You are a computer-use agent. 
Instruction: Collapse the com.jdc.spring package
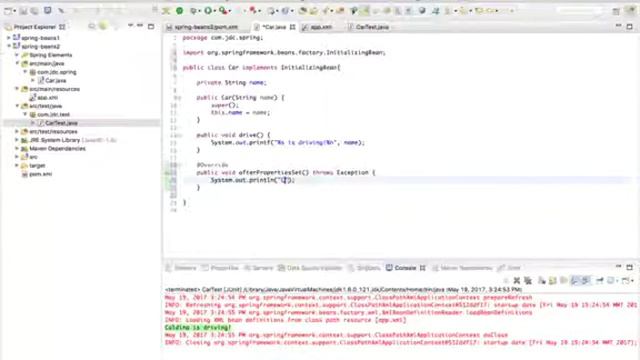coord(25,72)
